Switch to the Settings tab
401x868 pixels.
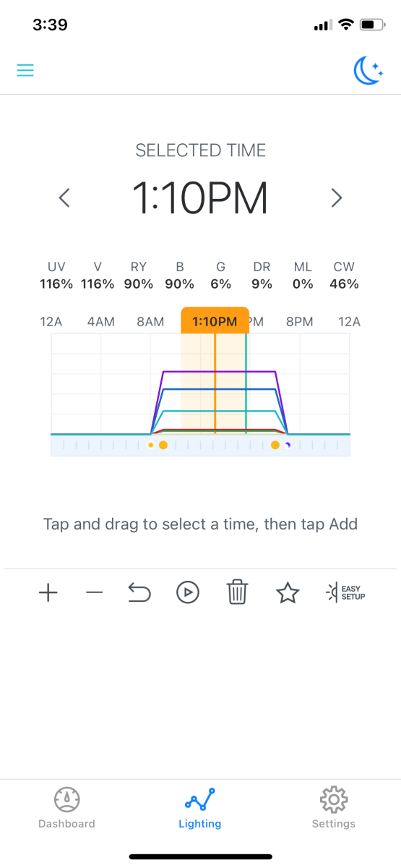pyautogui.click(x=334, y=808)
